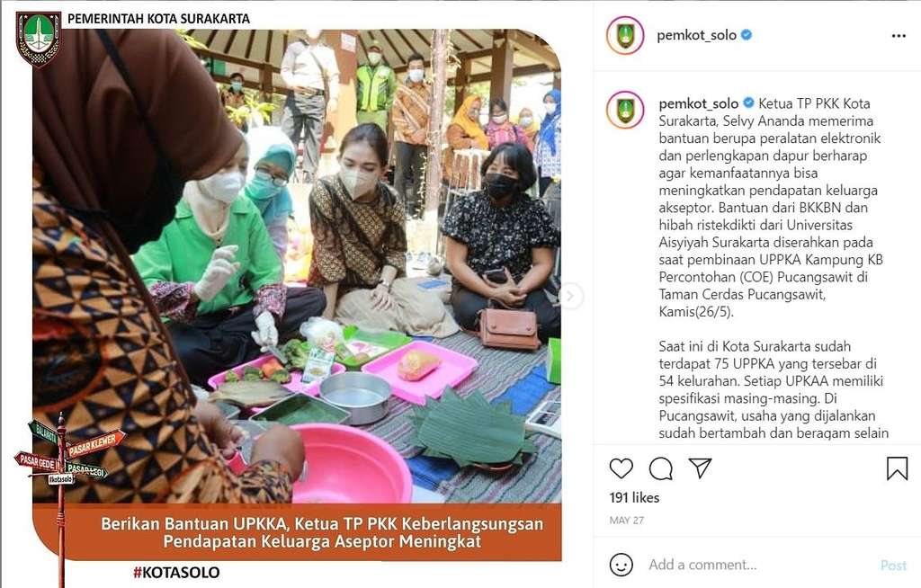Advance to next photo with carousel arrow
This screenshot has width=921, height=588.
(569, 296)
